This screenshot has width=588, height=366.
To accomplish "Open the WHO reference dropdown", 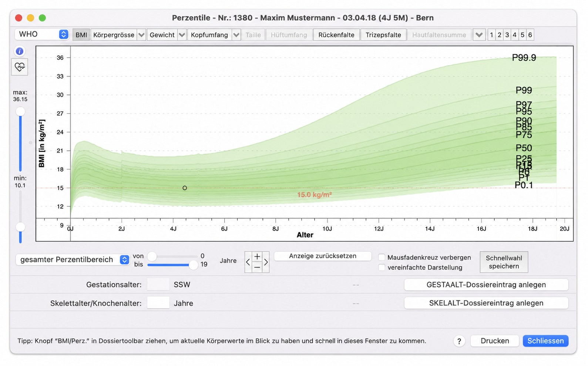I will 42,34.
